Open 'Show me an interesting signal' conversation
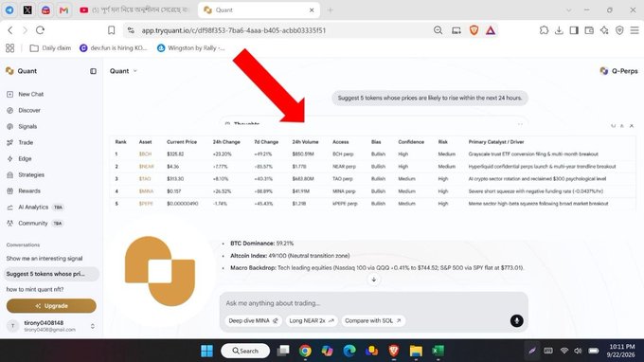Screen dimensions: 644x362 point(45,259)
